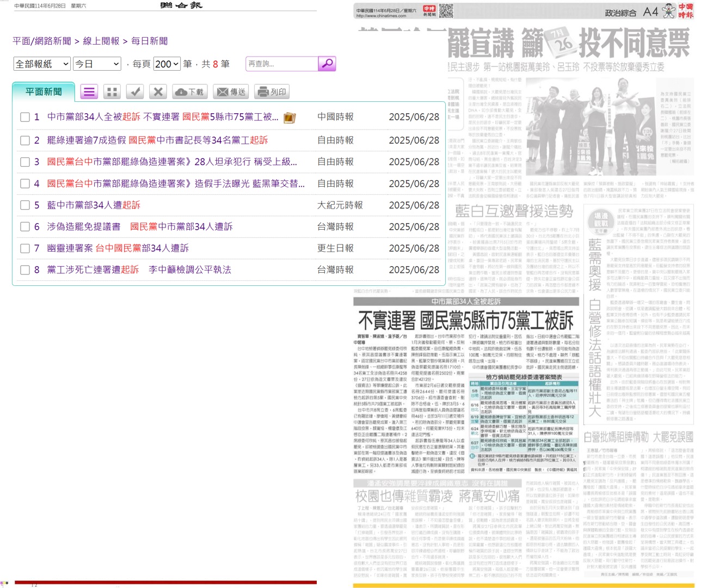The width and height of the screenshot is (701, 588).
Task: Click the 列印 print button
Action: coord(271,92)
